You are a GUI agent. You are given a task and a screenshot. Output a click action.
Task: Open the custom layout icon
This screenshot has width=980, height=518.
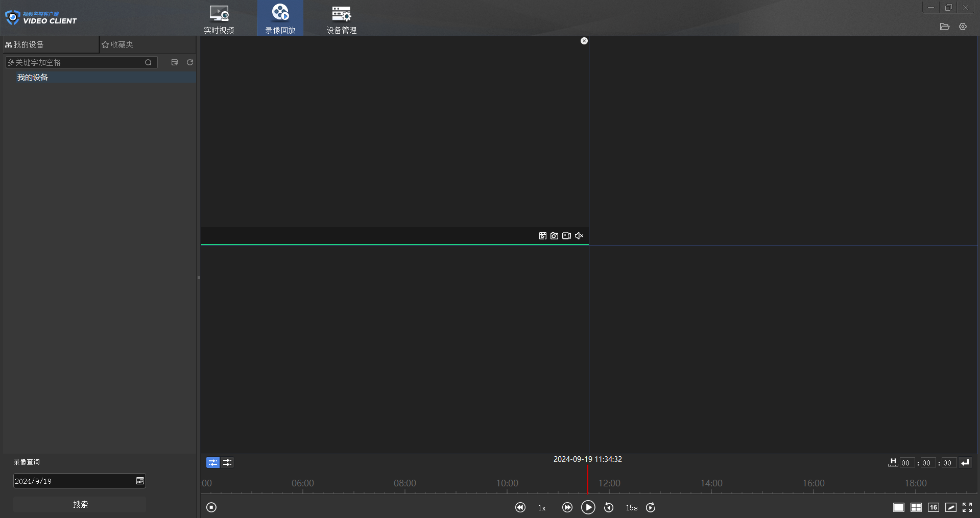pyautogui.click(x=951, y=507)
